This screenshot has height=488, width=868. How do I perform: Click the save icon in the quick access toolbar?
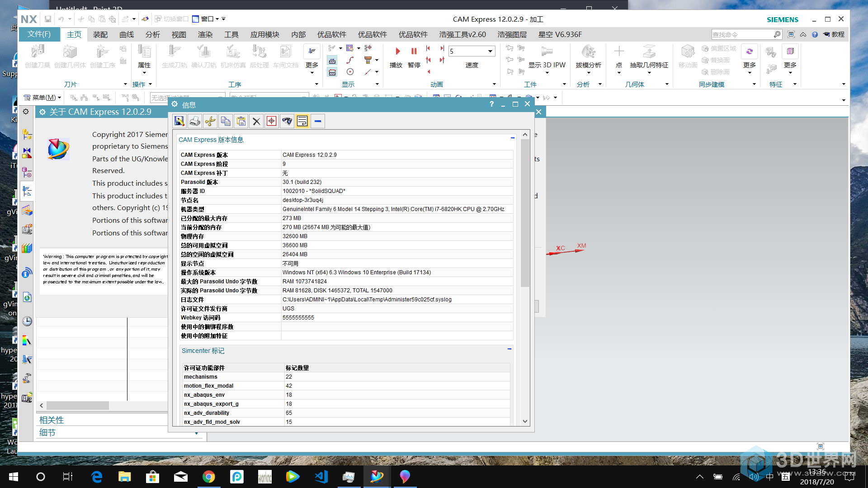(x=48, y=19)
